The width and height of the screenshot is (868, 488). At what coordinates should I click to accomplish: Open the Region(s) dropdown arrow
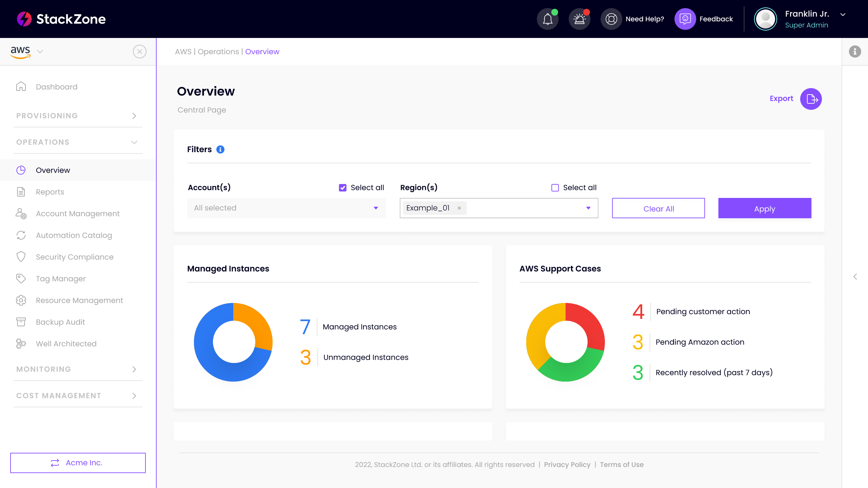click(x=588, y=208)
